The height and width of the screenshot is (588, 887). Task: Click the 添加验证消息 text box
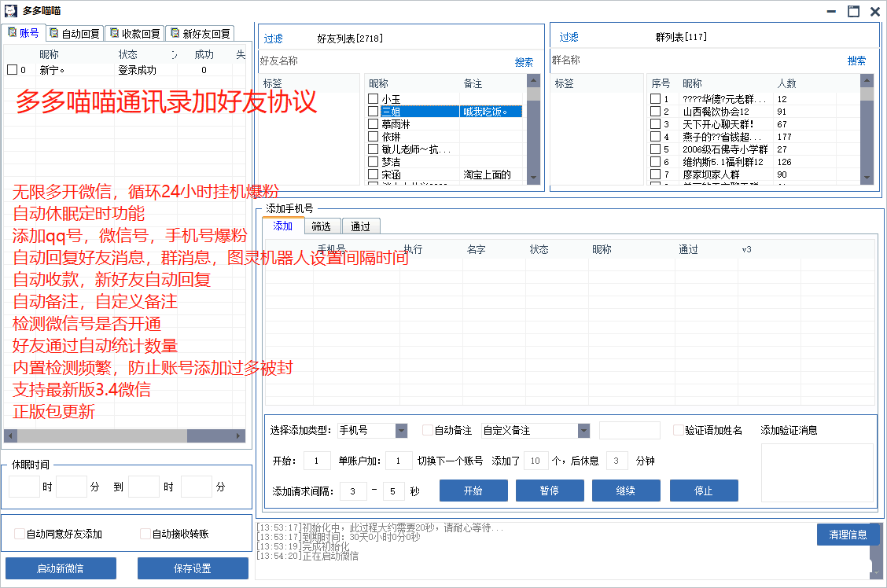pos(818,472)
